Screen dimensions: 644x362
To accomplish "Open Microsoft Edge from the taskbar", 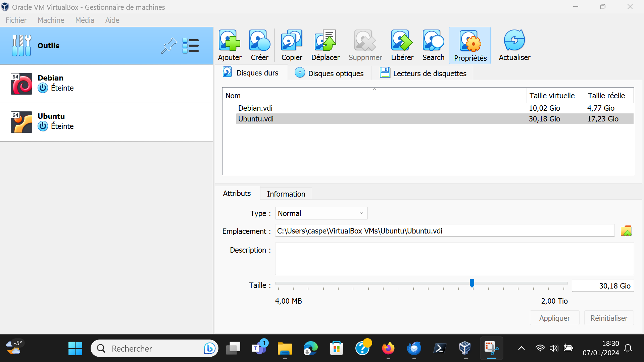I will coord(311,349).
